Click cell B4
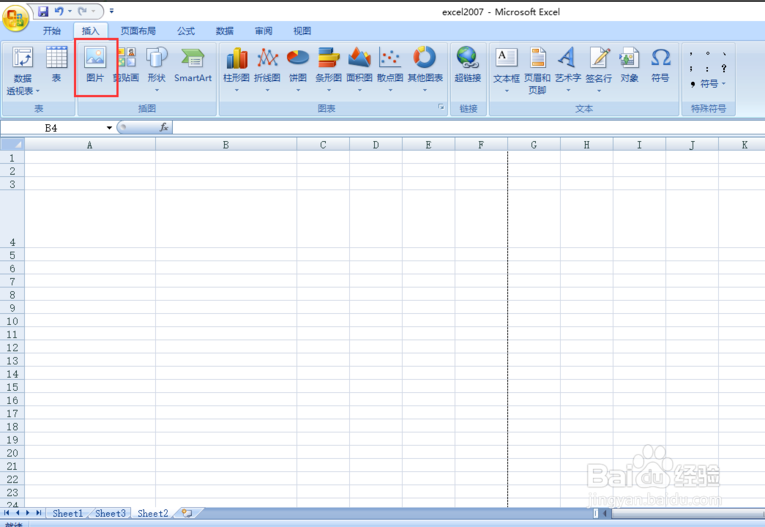 [226, 219]
